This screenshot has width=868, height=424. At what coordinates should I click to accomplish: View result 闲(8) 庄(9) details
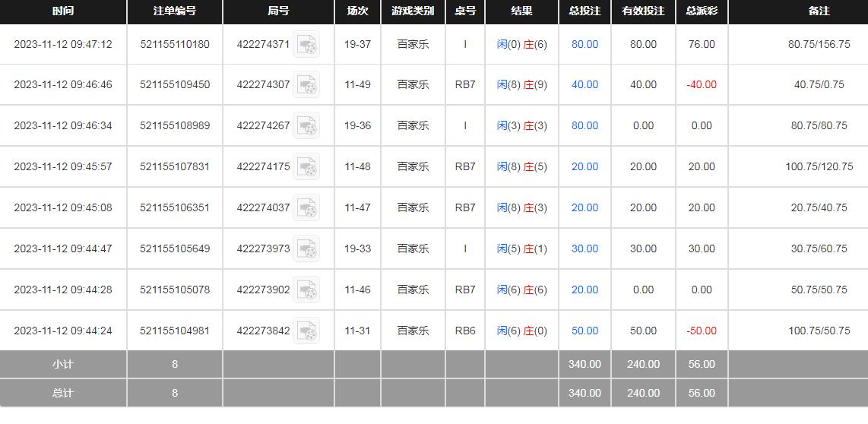coord(521,85)
